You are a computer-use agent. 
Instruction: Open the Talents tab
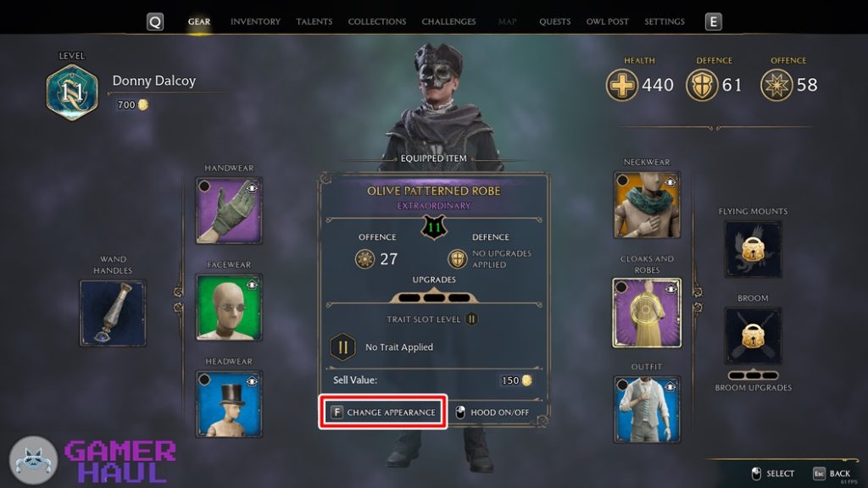tap(314, 21)
